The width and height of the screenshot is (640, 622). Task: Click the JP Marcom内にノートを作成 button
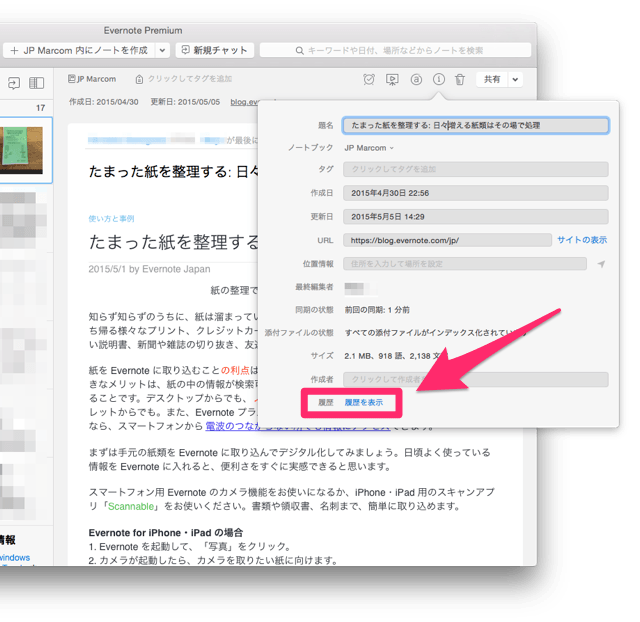coord(79,51)
